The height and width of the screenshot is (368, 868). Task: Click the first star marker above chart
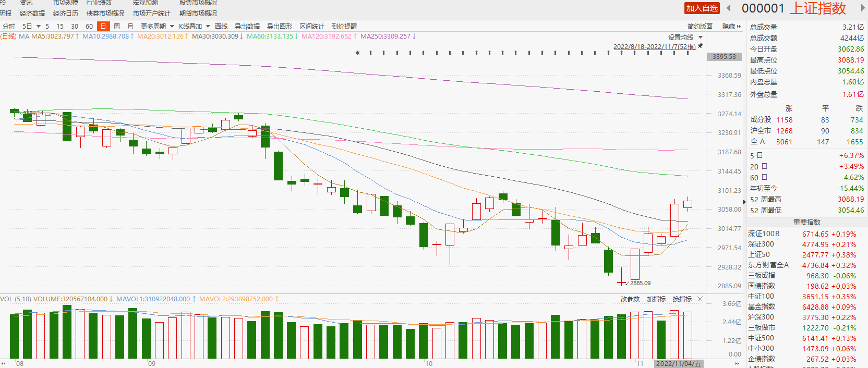[357, 53]
